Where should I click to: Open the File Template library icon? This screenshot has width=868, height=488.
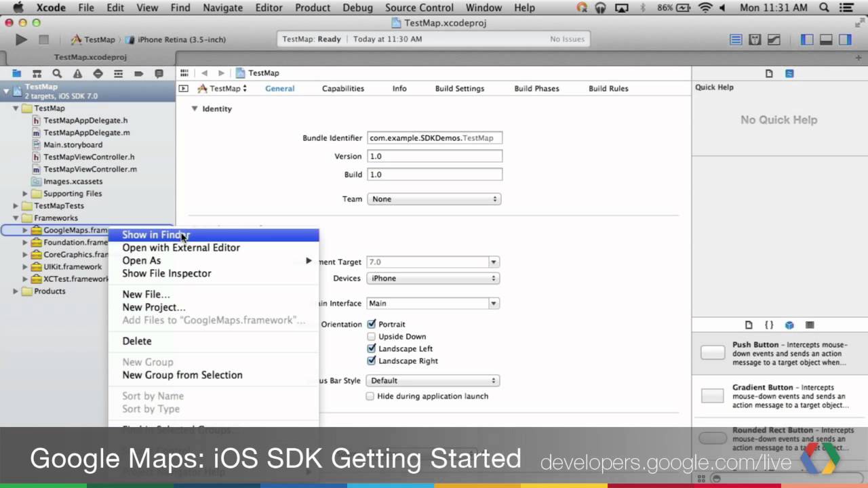point(749,325)
